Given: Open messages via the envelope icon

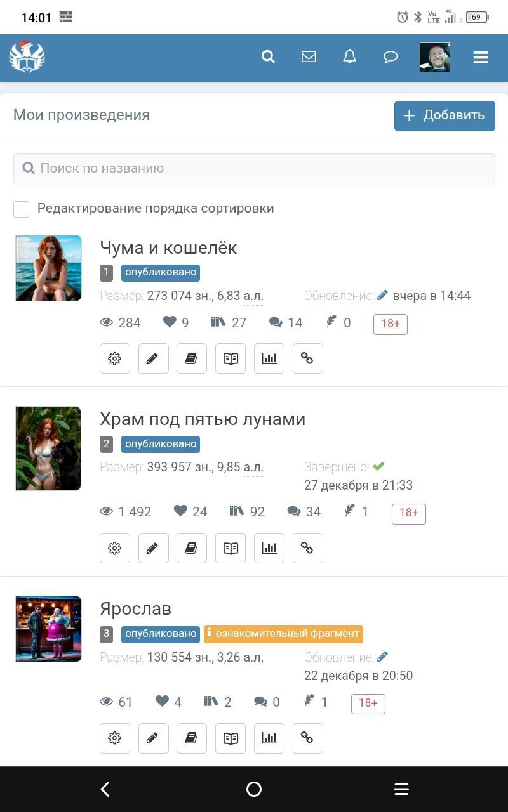Looking at the screenshot, I should 309,57.
